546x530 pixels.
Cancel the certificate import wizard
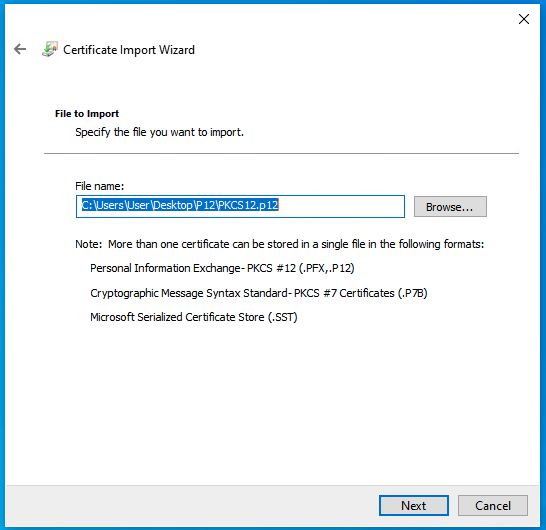tap(493, 505)
